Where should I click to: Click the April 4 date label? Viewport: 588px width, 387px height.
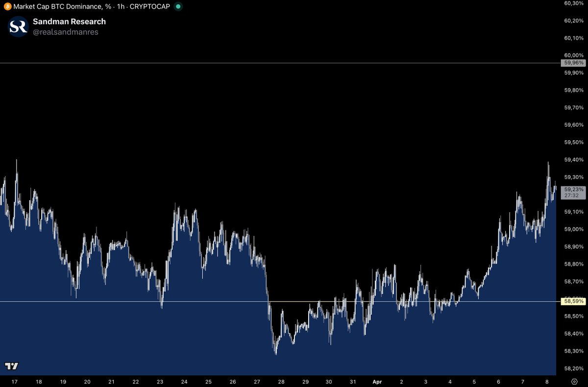click(x=450, y=382)
